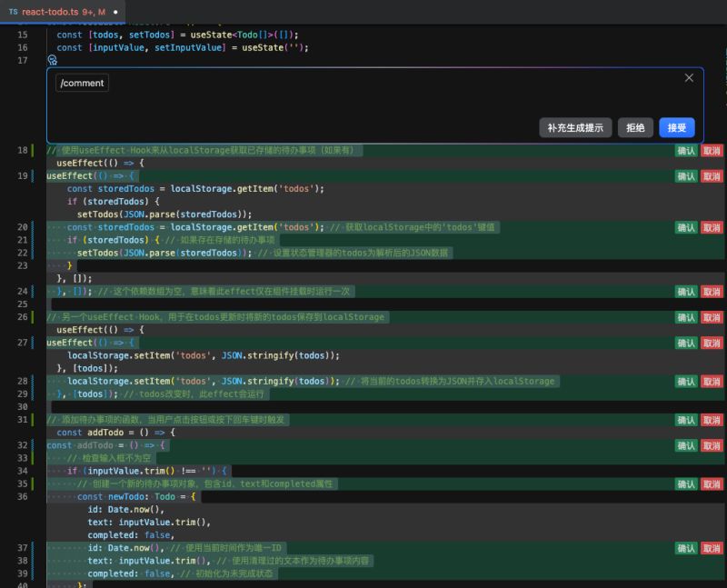Cancel the second useEffect comment at line 26
727x588 pixels.
coord(710,317)
